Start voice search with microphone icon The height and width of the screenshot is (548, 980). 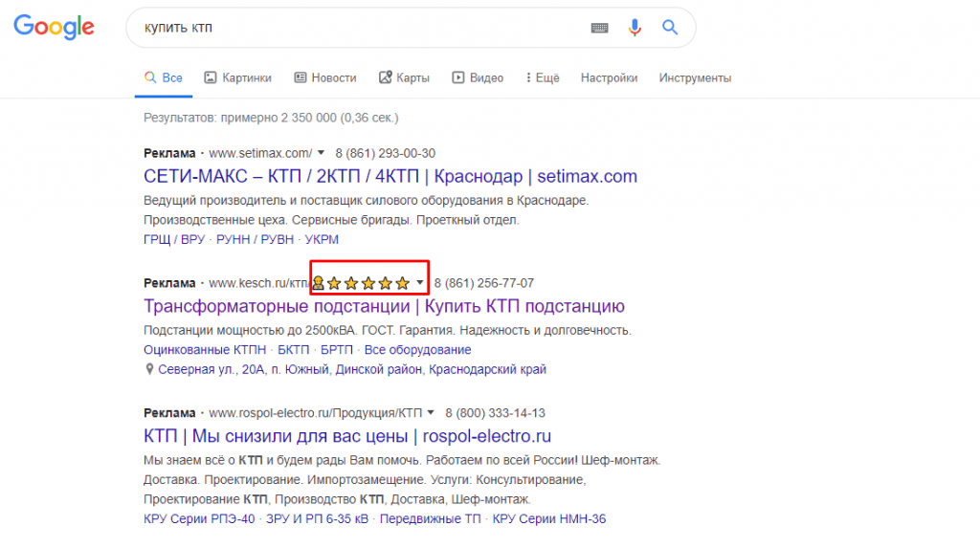(x=635, y=28)
